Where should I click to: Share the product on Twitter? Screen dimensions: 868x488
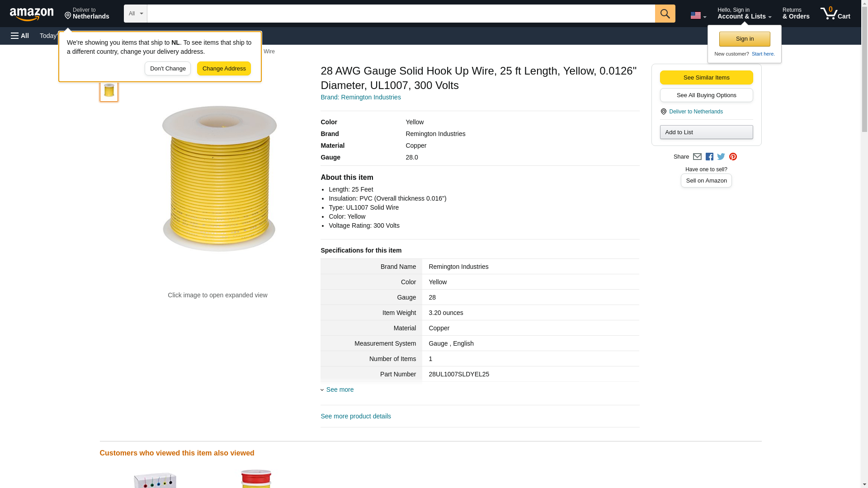(x=721, y=157)
